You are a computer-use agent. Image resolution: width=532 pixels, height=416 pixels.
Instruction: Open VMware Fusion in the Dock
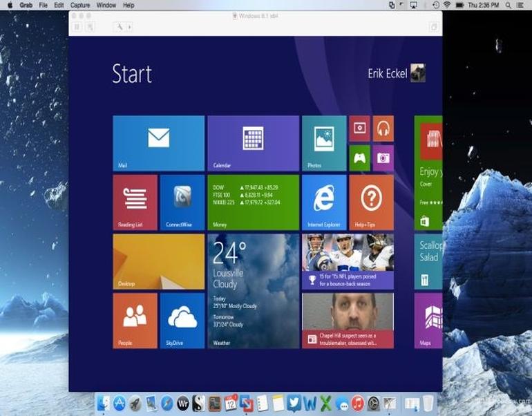[x=247, y=404]
